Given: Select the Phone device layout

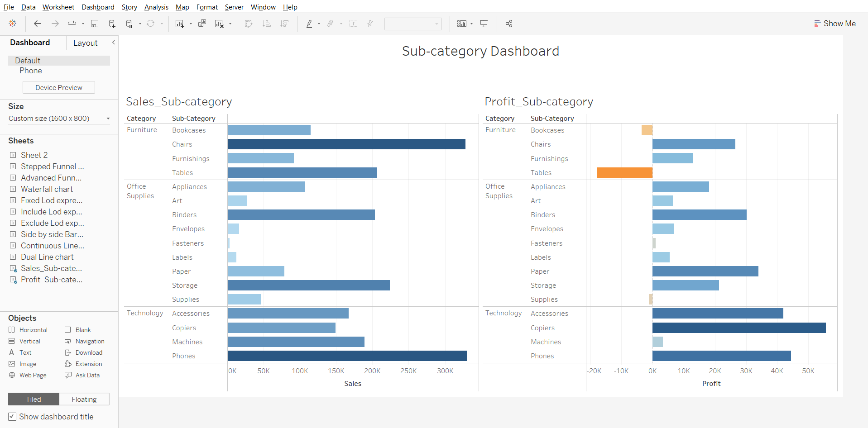Looking at the screenshot, I should [31, 71].
